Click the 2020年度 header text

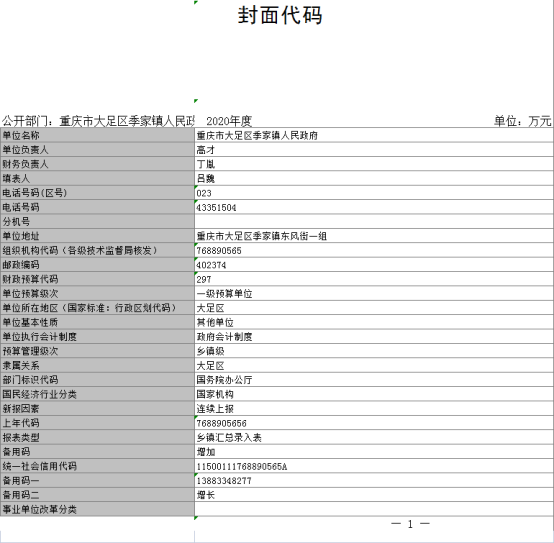coord(229,121)
